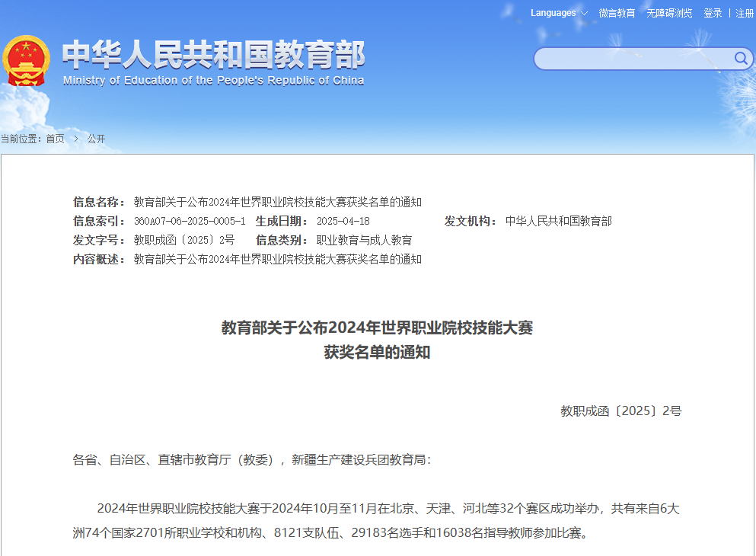Open the Languages dropdown
This screenshot has width=756, height=556.
click(x=559, y=13)
